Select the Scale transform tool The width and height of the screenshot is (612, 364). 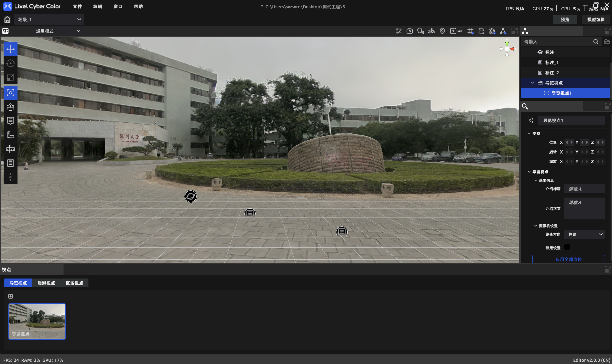[x=10, y=78]
